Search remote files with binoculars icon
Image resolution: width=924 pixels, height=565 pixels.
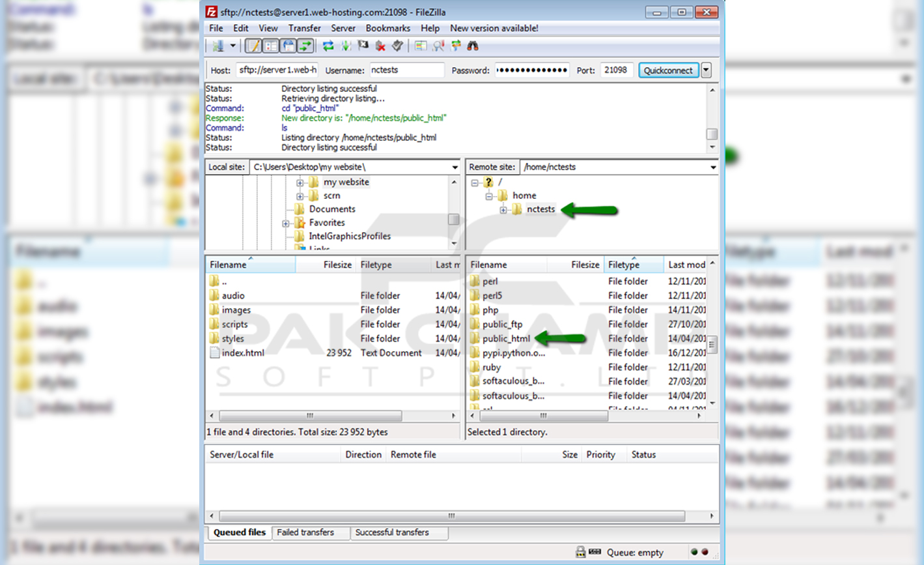473,46
